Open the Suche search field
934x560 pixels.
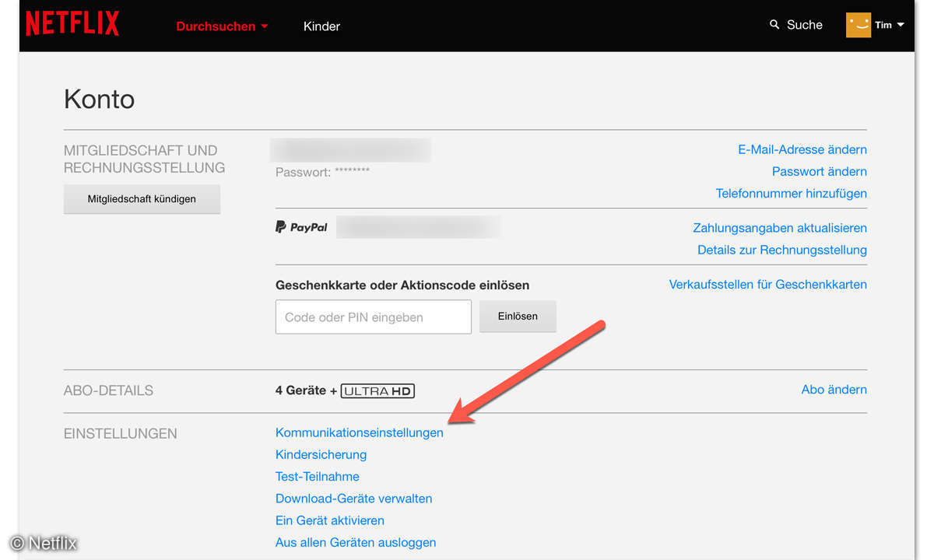coord(804,25)
